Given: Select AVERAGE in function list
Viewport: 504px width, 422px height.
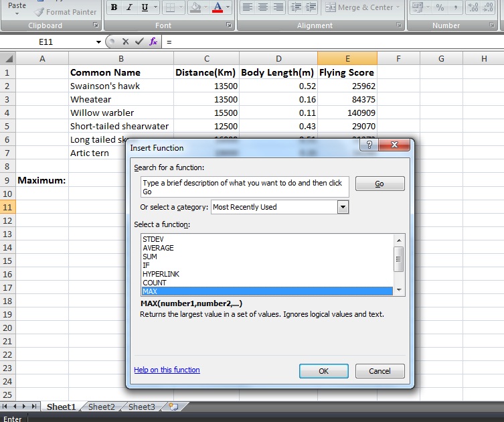Looking at the screenshot, I should coord(267,248).
